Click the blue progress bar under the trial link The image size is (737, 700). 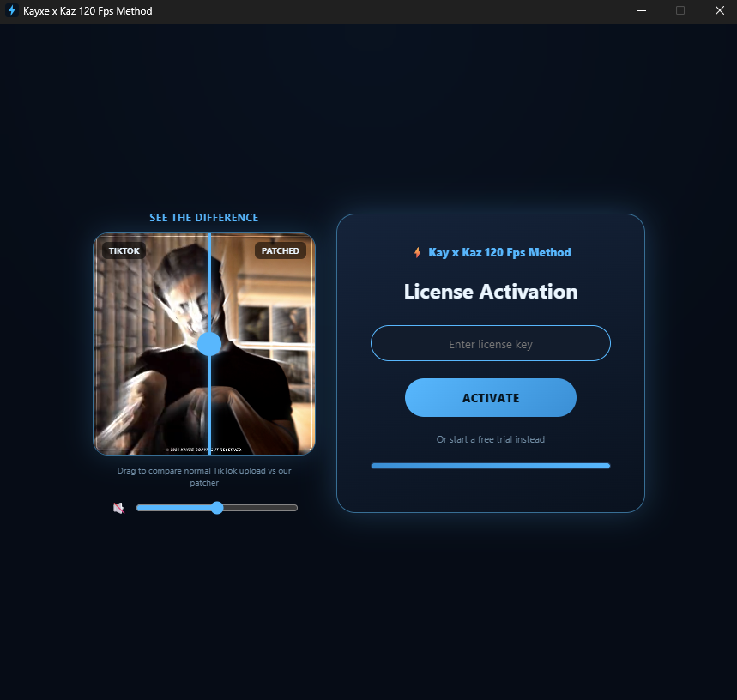[x=490, y=466]
